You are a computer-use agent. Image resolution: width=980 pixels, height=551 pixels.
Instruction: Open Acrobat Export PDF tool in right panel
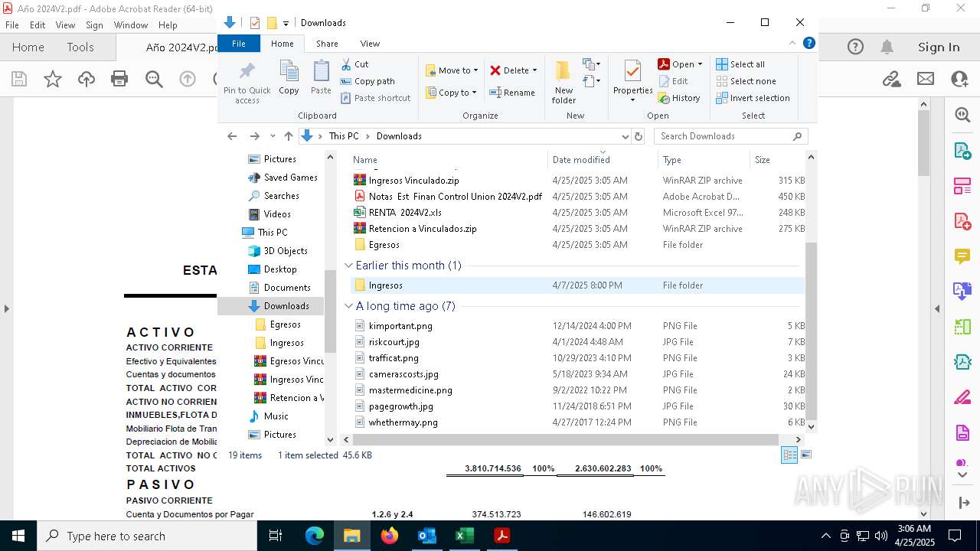tap(962, 150)
